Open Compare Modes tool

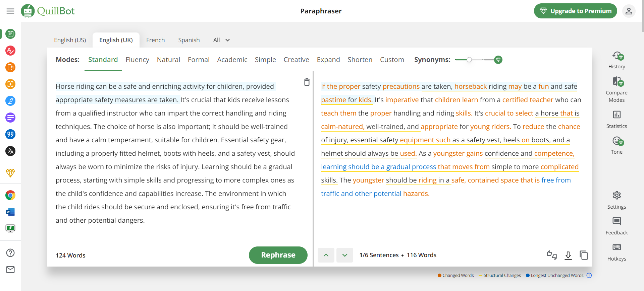(616, 89)
